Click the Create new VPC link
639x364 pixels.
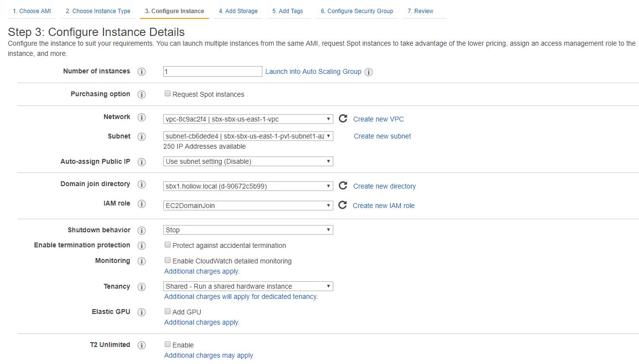(x=378, y=119)
